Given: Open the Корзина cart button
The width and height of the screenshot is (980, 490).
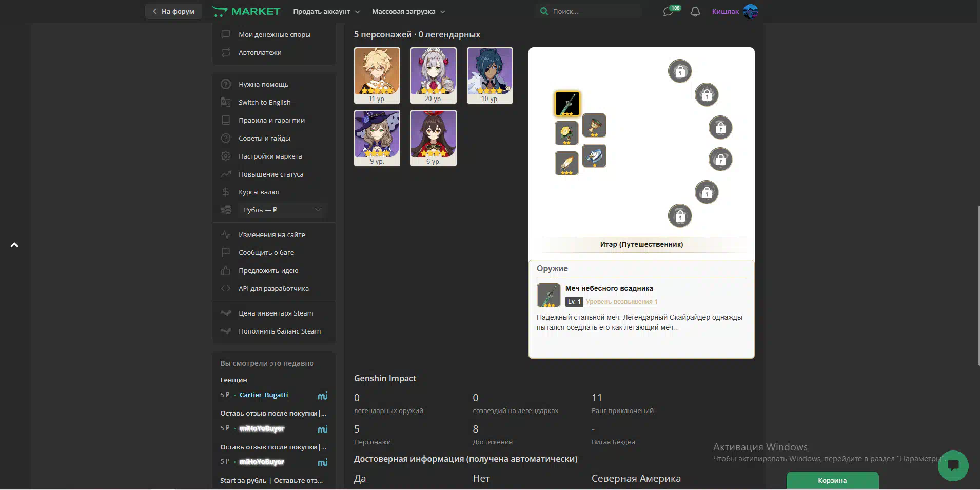Looking at the screenshot, I should pos(832,481).
